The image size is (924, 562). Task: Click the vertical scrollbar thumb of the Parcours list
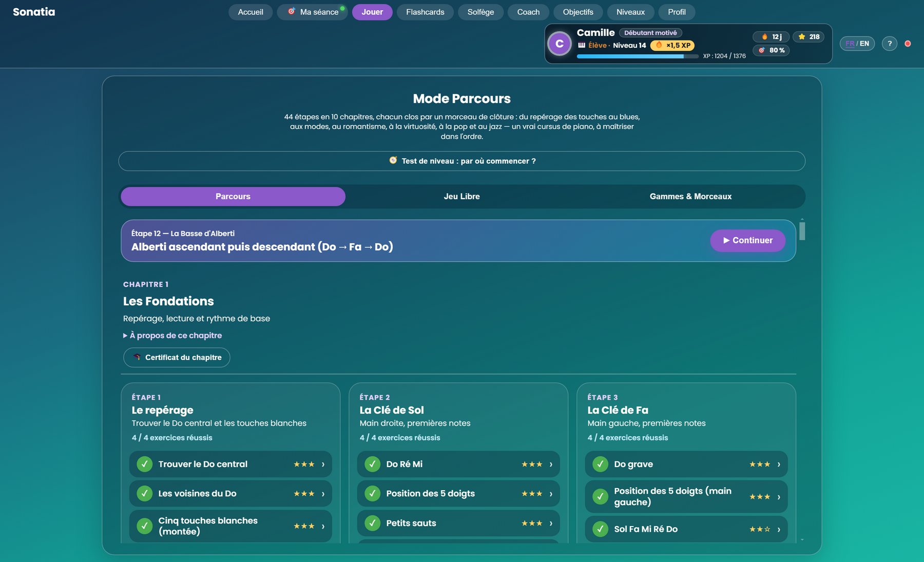(802, 231)
